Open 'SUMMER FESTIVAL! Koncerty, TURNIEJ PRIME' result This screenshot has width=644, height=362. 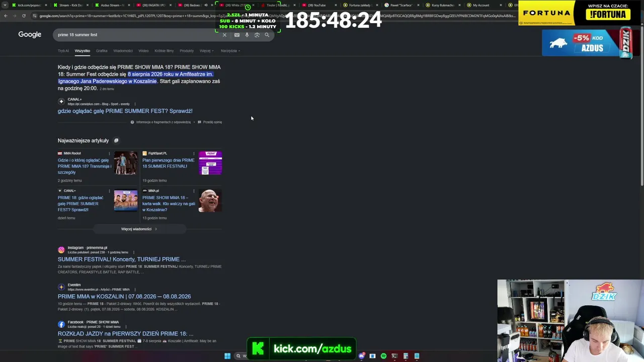[122, 259]
